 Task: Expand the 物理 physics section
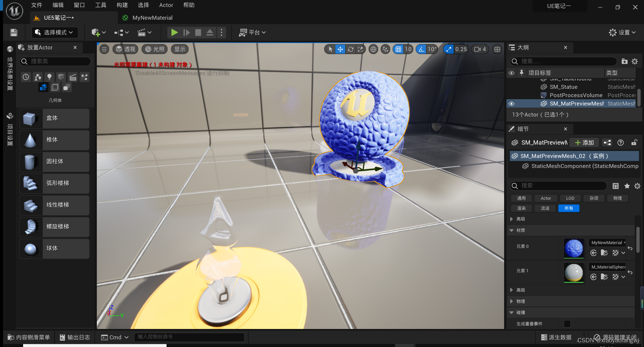511,302
